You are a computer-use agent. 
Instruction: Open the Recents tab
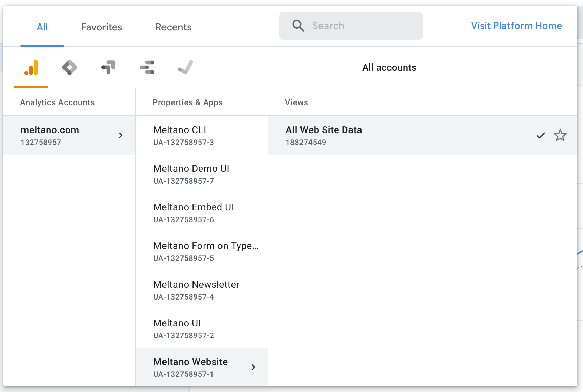pos(173,27)
